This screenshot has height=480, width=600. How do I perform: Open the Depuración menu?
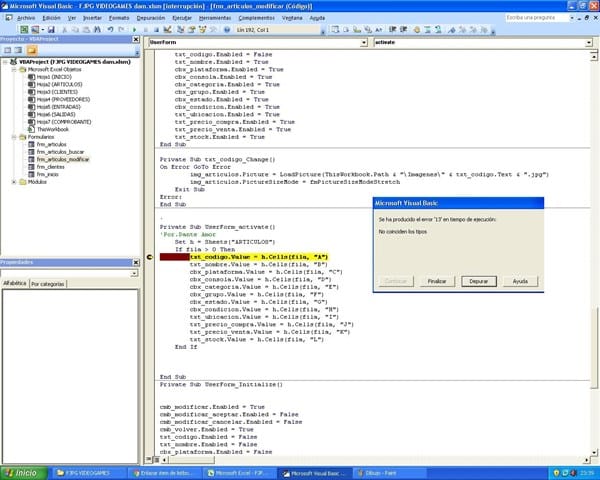[153, 18]
